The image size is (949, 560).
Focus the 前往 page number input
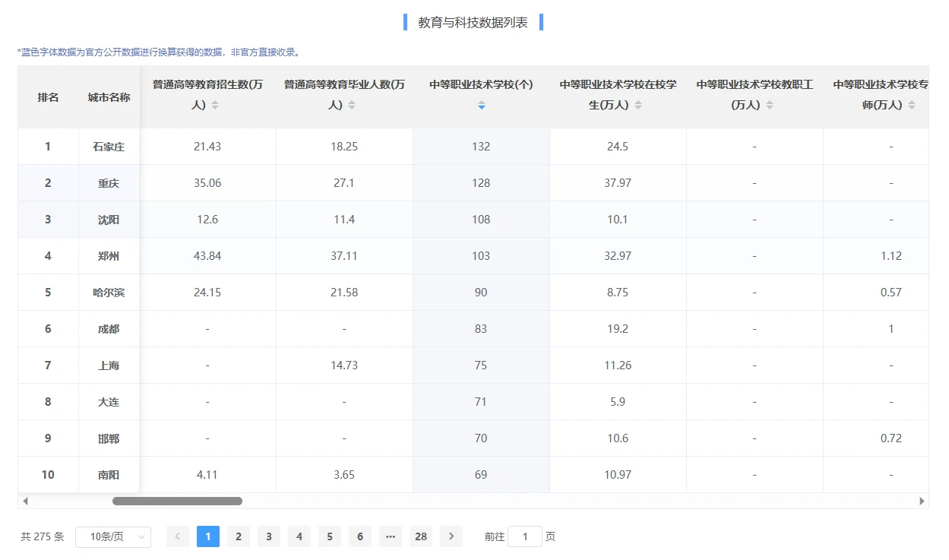point(525,536)
